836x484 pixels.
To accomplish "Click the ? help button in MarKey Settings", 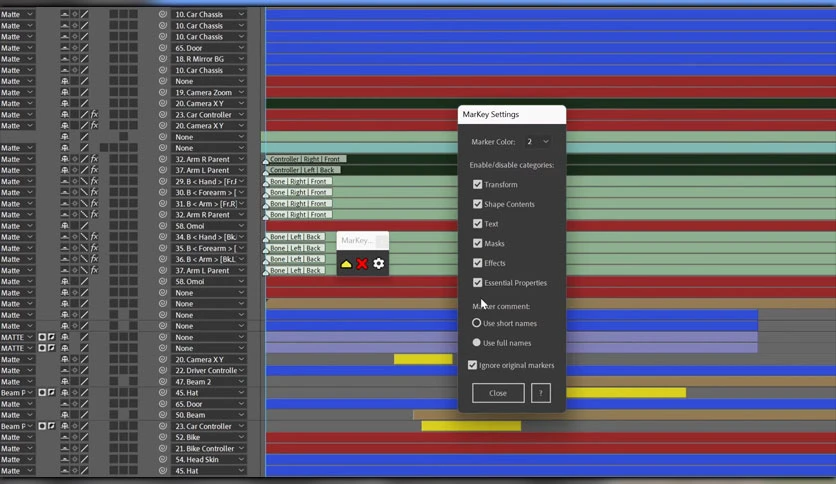I will tap(541, 393).
